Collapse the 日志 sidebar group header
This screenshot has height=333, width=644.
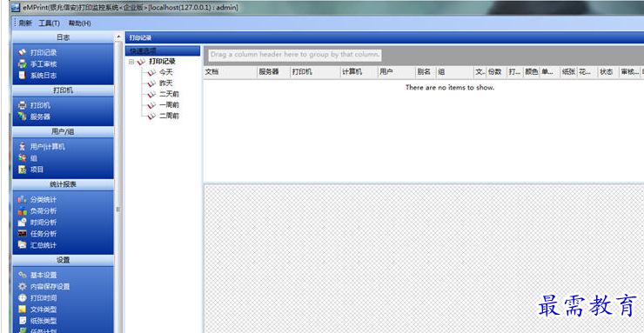pyautogui.click(x=63, y=37)
